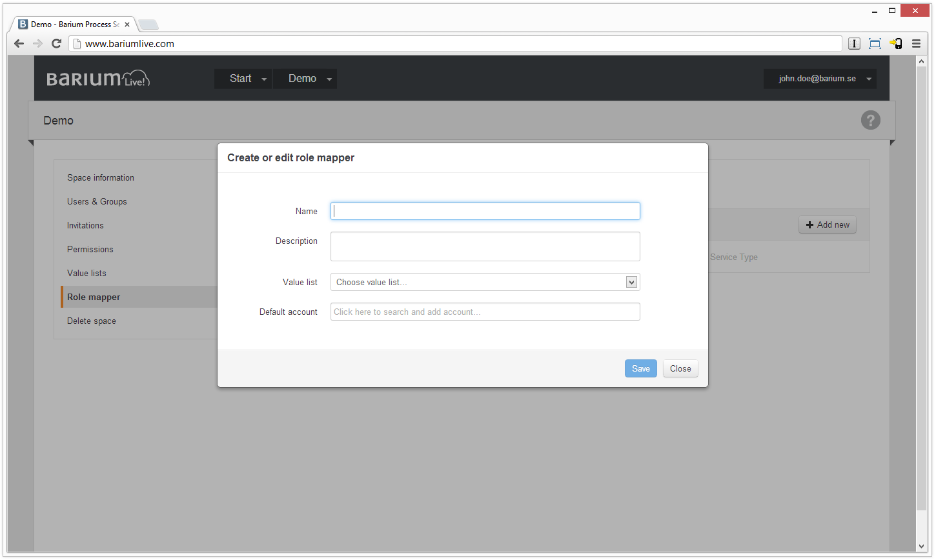Click the Barium Live logo

click(x=98, y=79)
